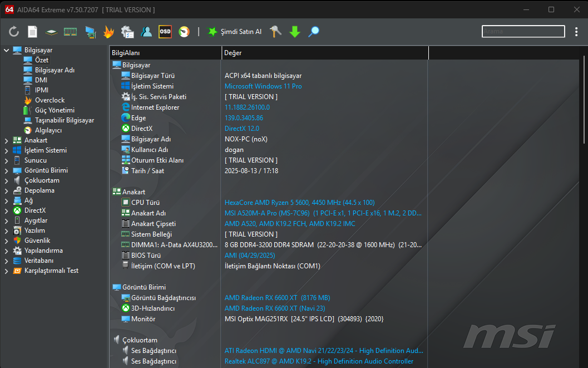Open AMD Radeon RX 6600 XT (8176 MB) link

coord(278,298)
